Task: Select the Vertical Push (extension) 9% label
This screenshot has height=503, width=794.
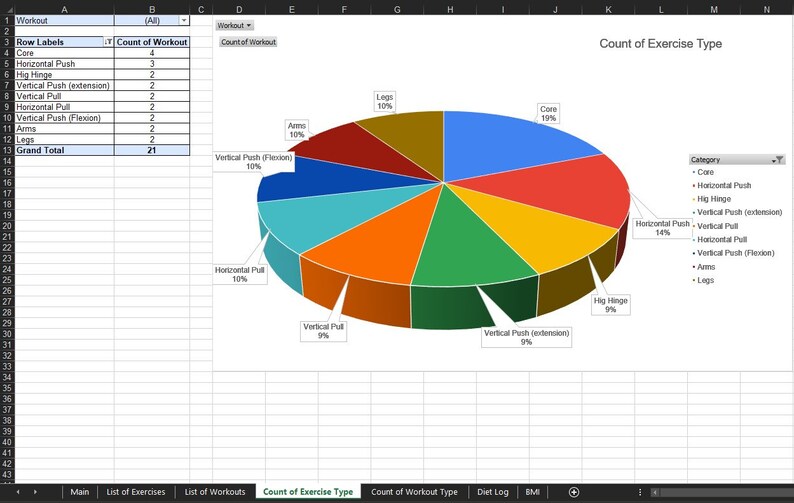Action: pyautogui.click(x=526, y=337)
